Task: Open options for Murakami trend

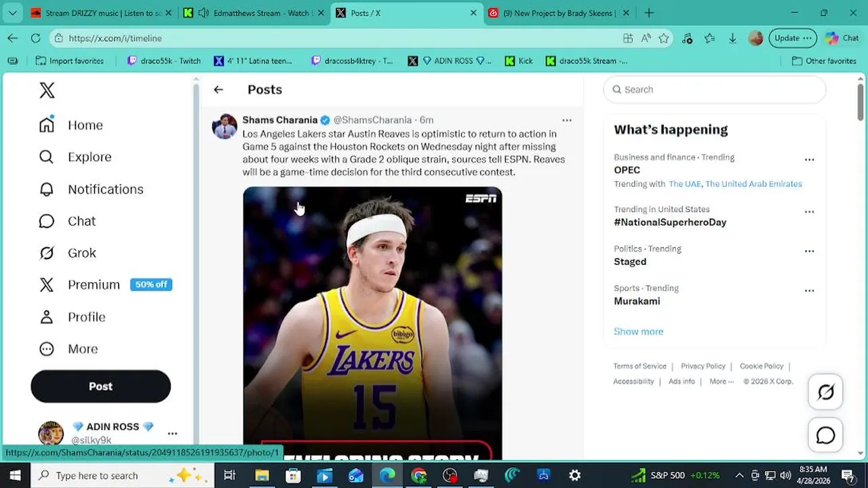Action: [x=809, y=290]
